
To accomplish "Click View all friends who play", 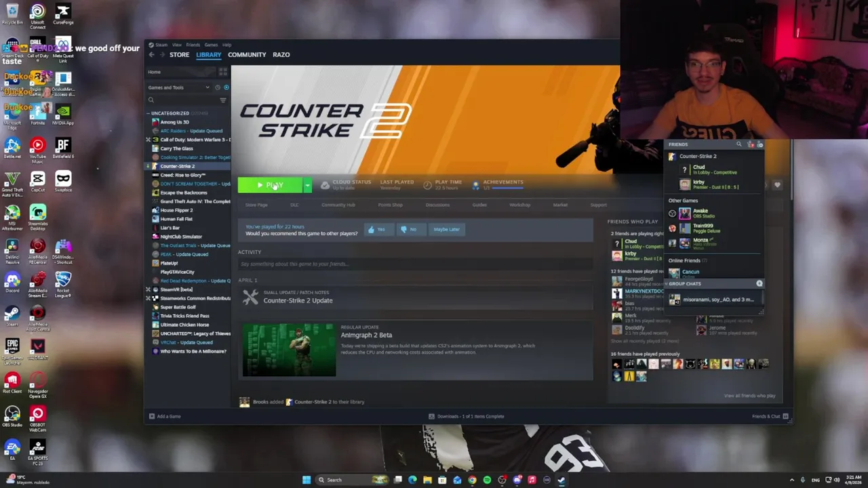I will (x=749, y=396).
